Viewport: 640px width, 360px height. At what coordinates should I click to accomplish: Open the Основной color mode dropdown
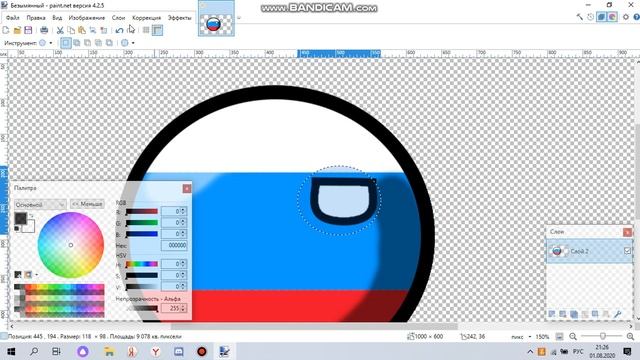[40, 204]
